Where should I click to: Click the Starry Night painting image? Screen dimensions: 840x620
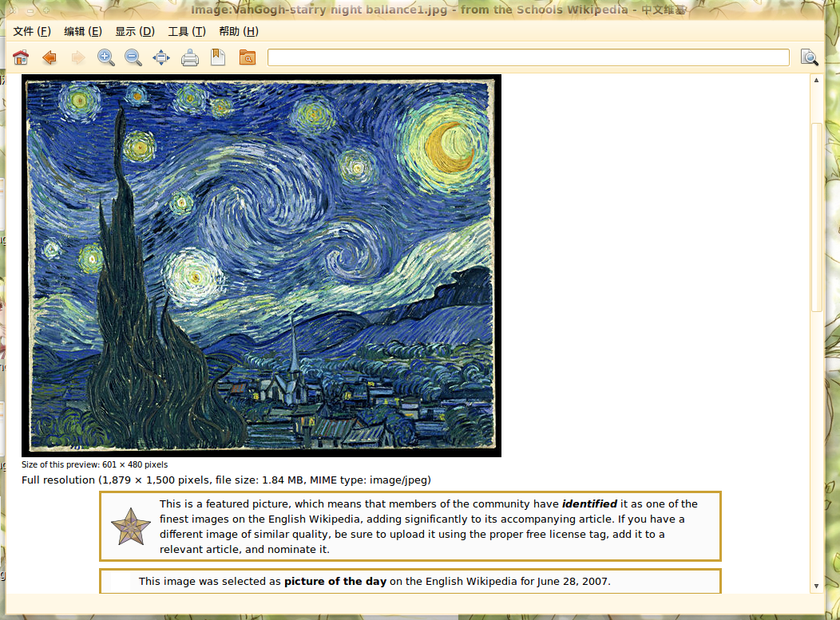point(261,266)
